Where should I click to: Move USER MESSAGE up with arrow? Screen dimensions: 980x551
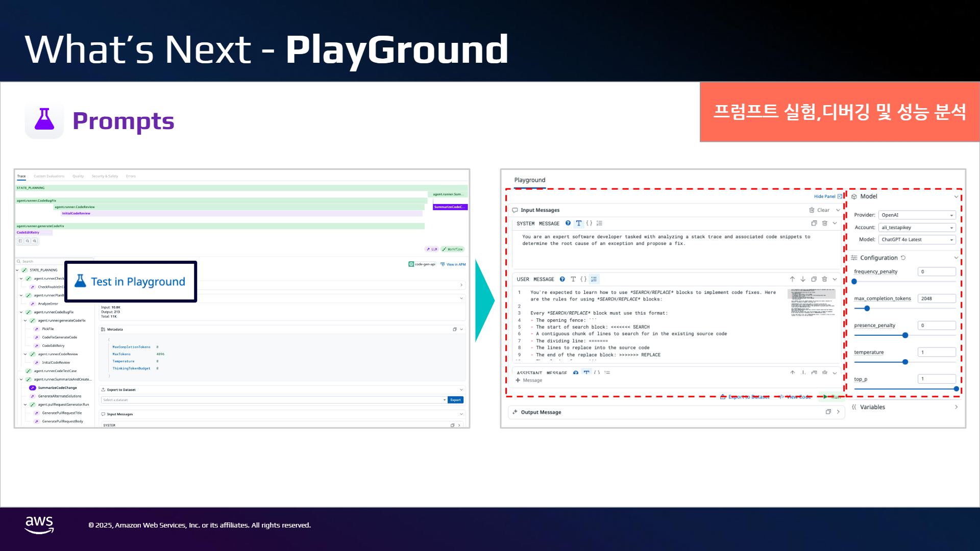point(792,279)
